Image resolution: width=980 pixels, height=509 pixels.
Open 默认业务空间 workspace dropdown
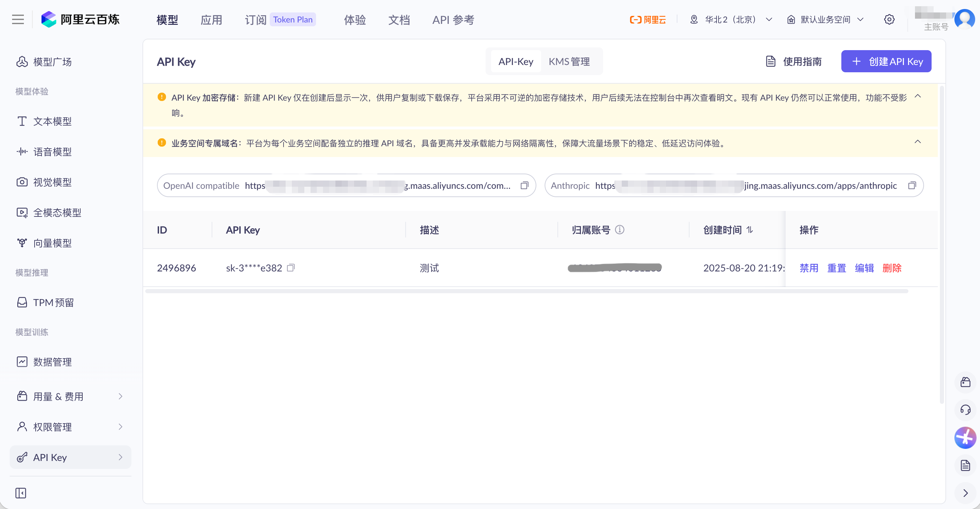tap(825, 19)
